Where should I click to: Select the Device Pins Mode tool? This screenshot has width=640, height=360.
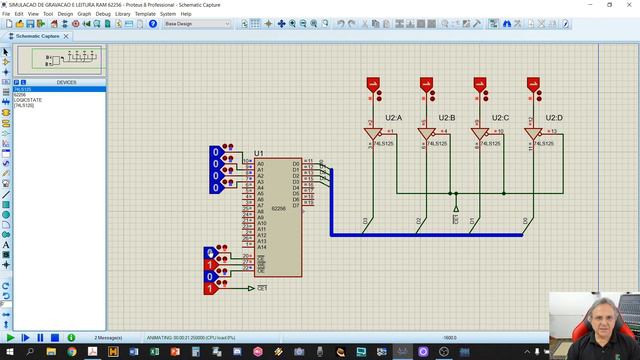6,133
